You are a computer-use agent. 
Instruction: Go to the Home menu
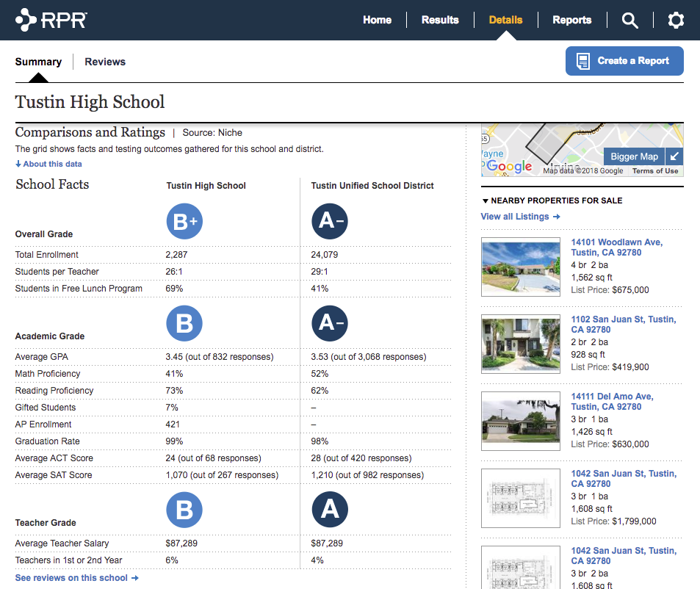(378, 20)
